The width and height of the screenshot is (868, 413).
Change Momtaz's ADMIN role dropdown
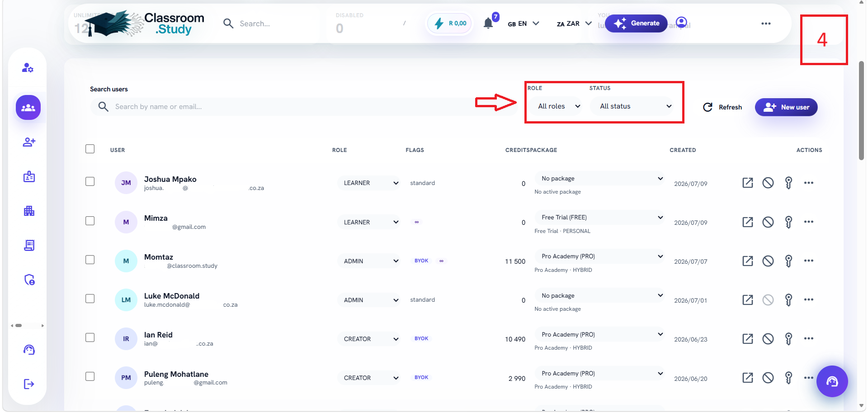(369, 261)
